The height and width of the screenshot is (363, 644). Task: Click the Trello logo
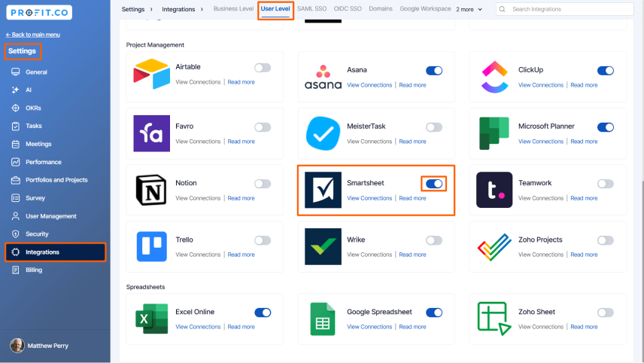coord(151,247)
